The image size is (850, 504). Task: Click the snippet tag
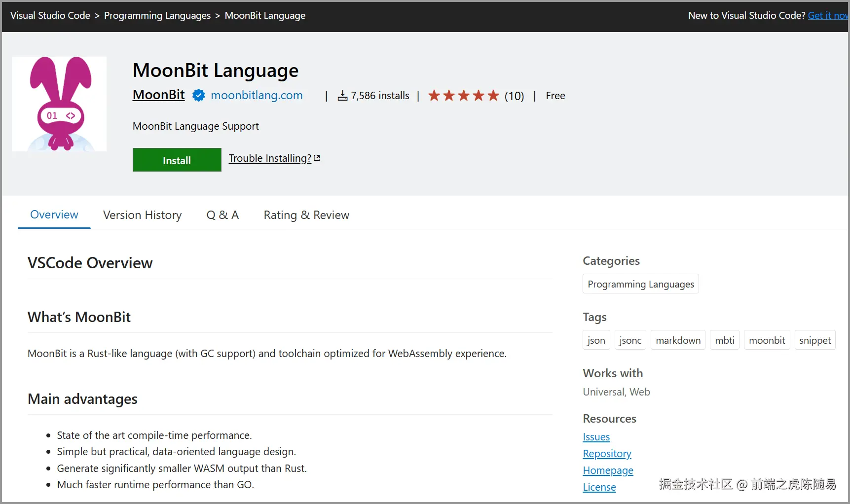814,340
